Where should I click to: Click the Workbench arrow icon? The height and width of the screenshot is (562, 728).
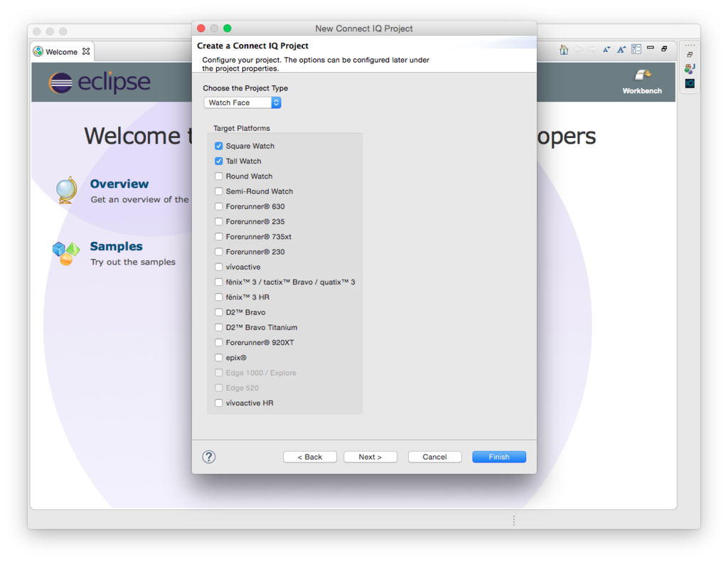(x=643, y=75)
